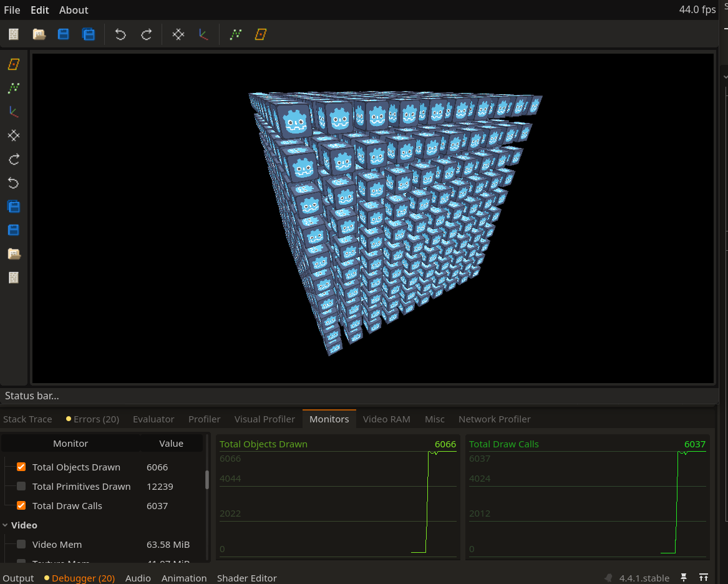
Task: Click the Open folder icon in the top toolbar
Action: [39, 34]
